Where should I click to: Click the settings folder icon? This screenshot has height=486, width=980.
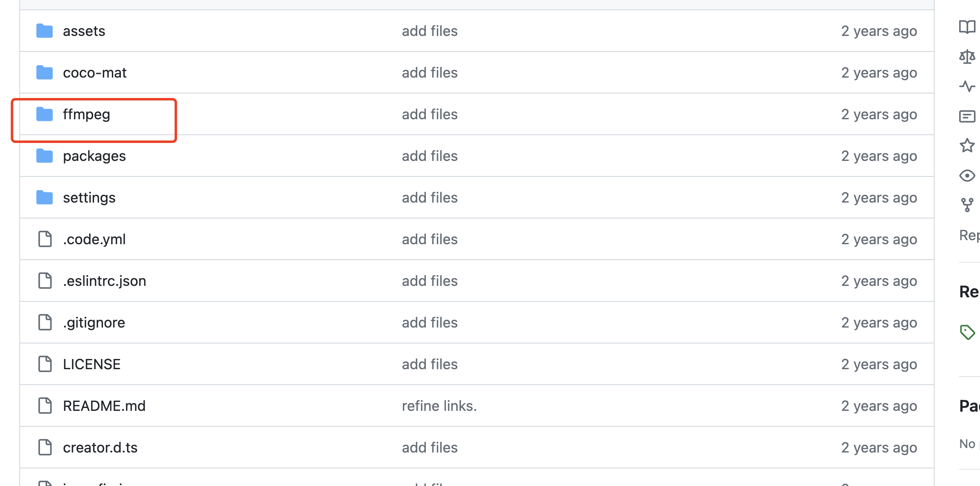coord(45,198)
